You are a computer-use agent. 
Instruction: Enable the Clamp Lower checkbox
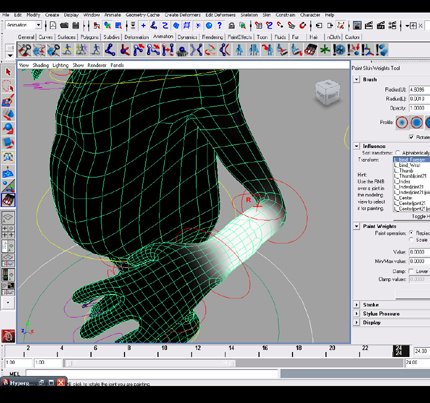click(411, 271)
